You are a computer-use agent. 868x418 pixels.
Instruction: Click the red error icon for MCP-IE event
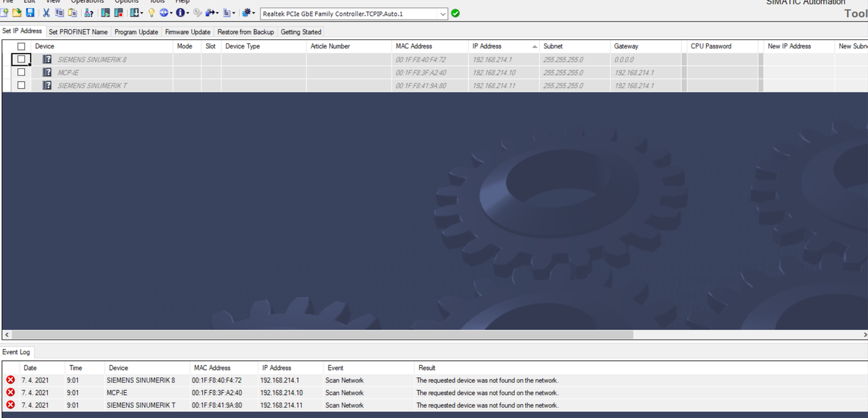pyautogui.click(x=10, y=393)
